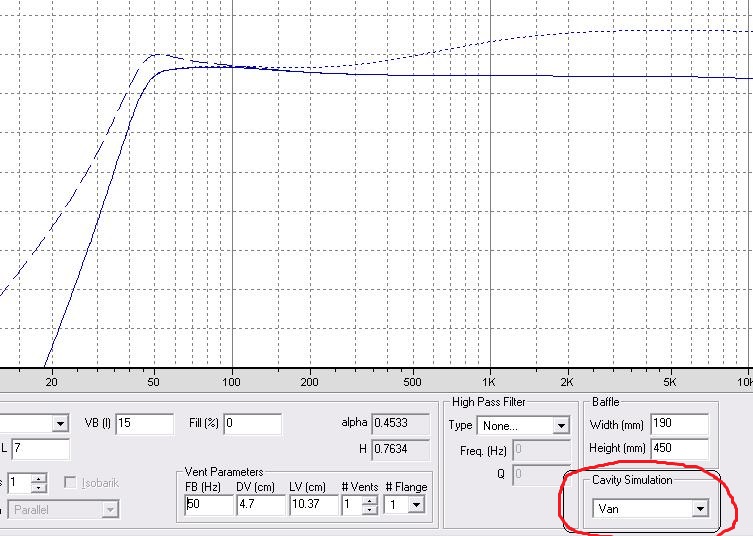Click the Fill (%) input field
This screenshot has width=753, height=536.
click(x=253, y=424)
